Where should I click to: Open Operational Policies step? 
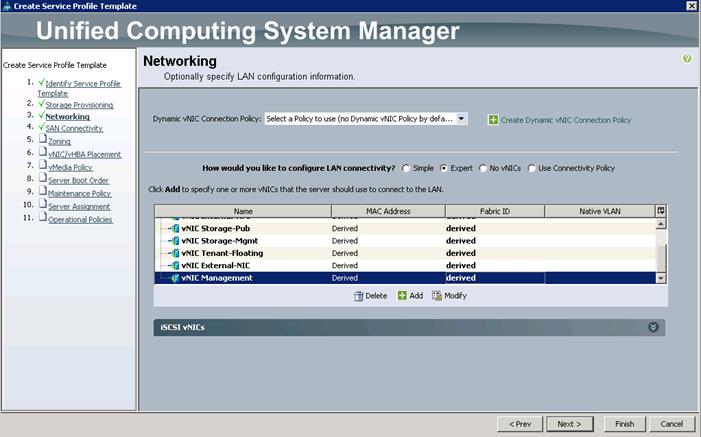coord(80,219)
